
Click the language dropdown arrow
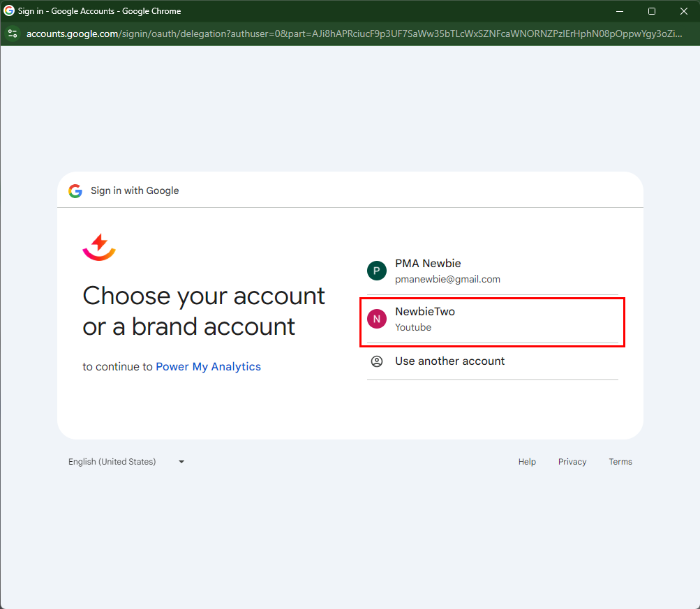181,462
